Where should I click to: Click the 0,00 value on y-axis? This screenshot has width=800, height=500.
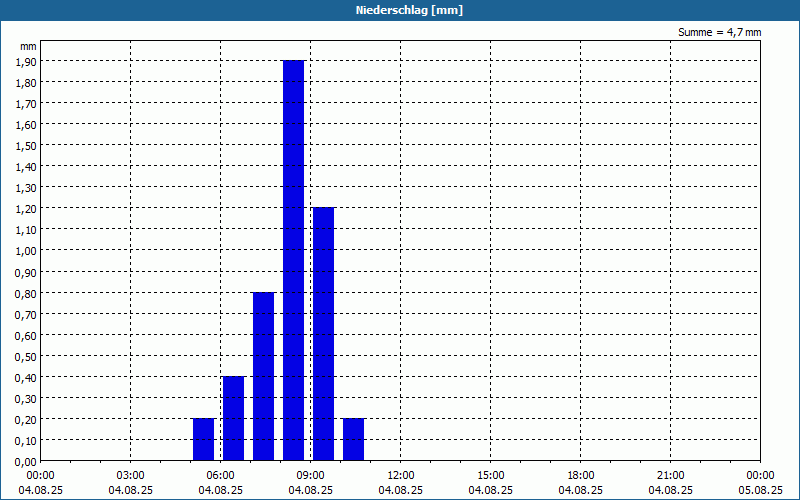click(x=26, y=462)
